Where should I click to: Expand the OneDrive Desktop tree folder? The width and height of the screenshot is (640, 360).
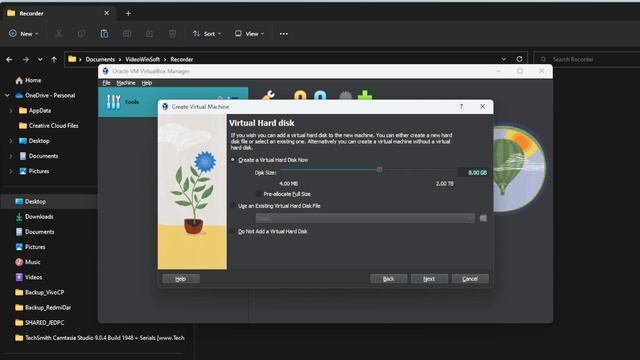[x=11, y=141]
